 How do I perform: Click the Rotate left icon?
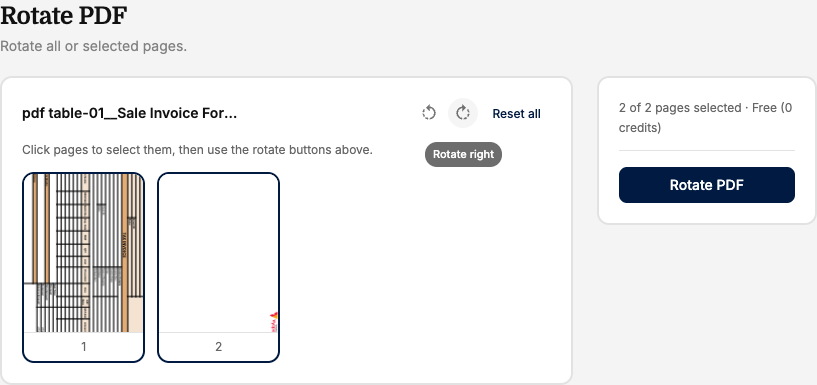click(429, 113)
